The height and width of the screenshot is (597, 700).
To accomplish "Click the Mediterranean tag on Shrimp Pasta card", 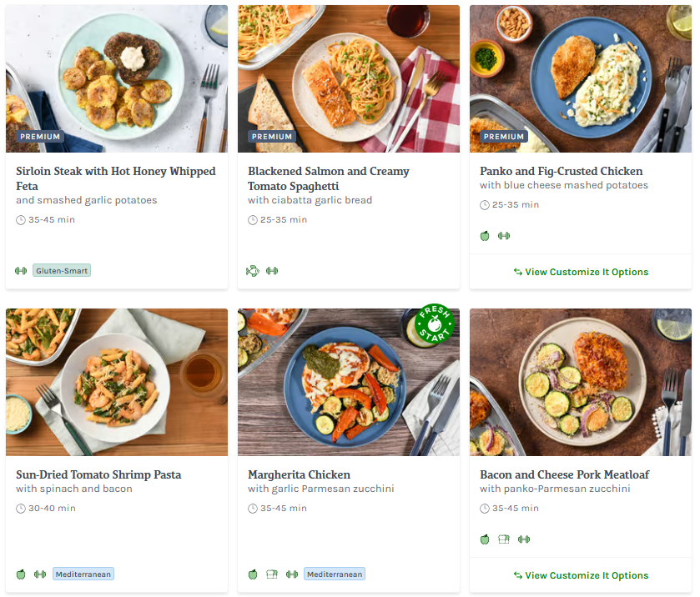I will pos(83,574).
